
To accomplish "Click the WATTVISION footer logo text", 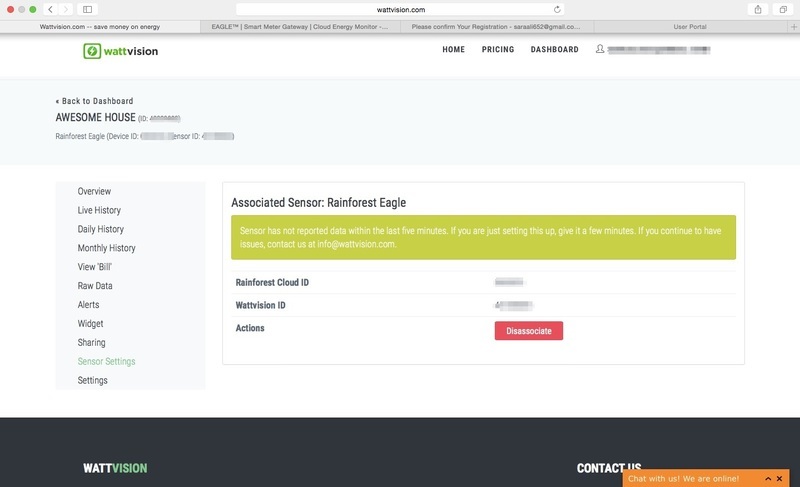I will pyautogui.click(x=115, y=468).
